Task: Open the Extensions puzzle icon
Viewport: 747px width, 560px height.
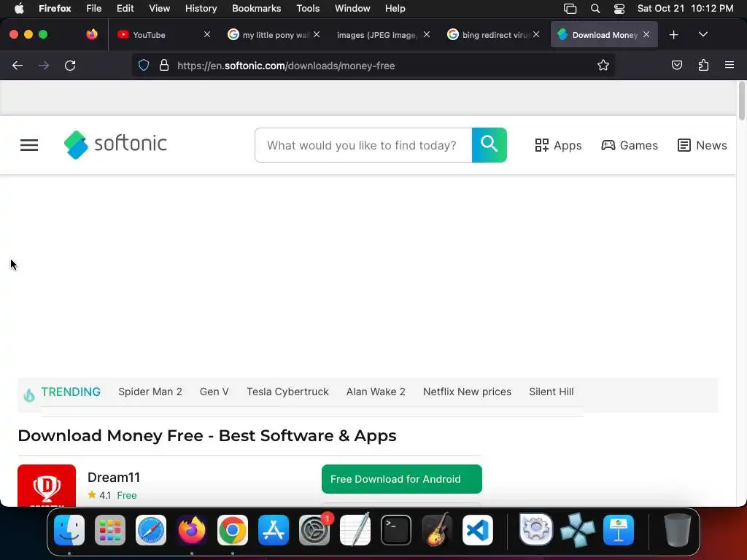Action: point(703,65)
